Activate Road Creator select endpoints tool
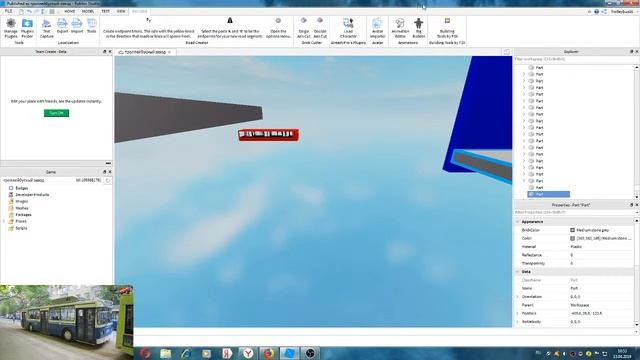640x360 pixels. [230, 28]
